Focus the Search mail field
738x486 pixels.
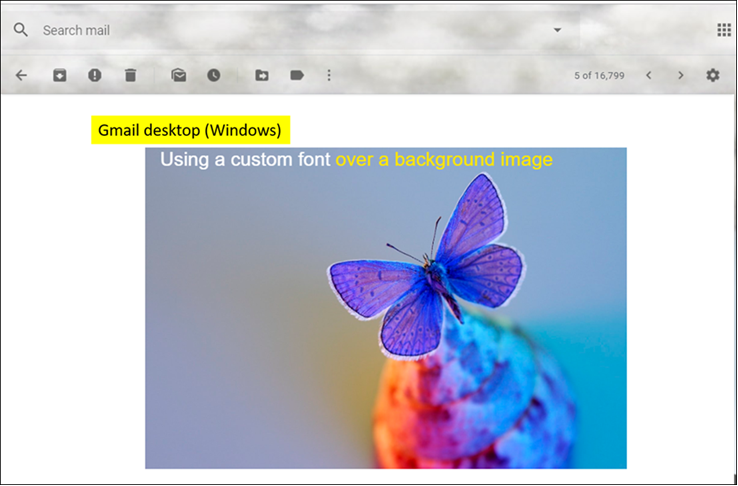(x=292, y=30)
